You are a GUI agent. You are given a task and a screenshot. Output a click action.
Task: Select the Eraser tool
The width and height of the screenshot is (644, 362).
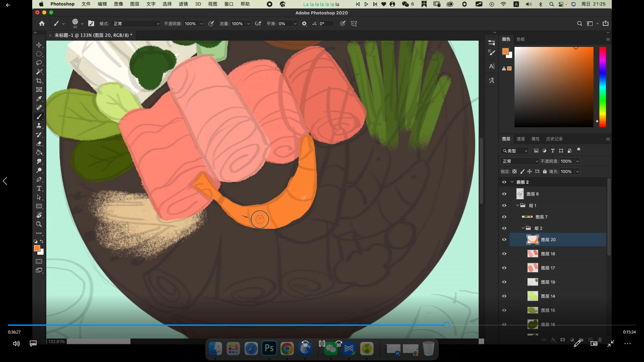pos(39,143)
